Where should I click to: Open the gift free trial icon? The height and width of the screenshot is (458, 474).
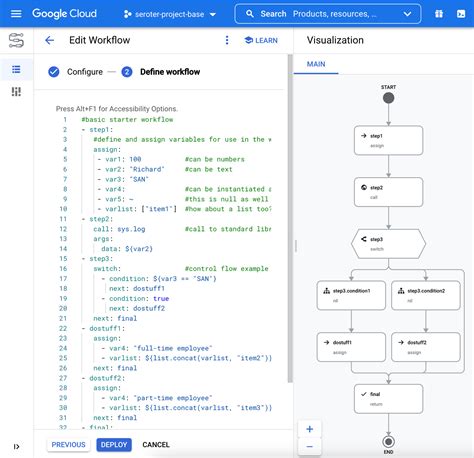click(439, 14)
